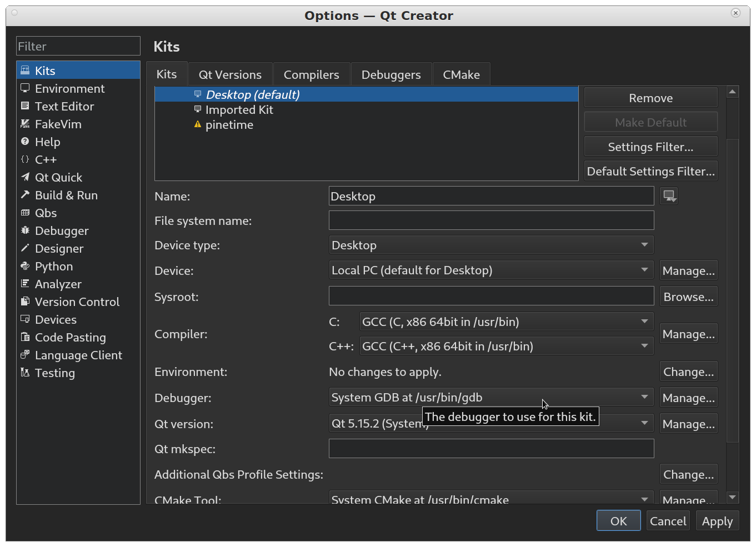This screenshot has height=547, width=756.
Task: Switch to the Kits tab
Action: click(x=167, y=74)
